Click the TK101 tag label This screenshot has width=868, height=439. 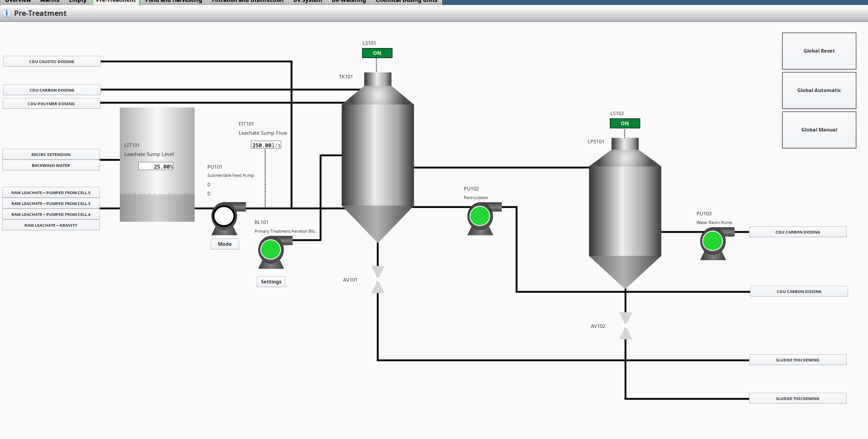click(346, 77)
